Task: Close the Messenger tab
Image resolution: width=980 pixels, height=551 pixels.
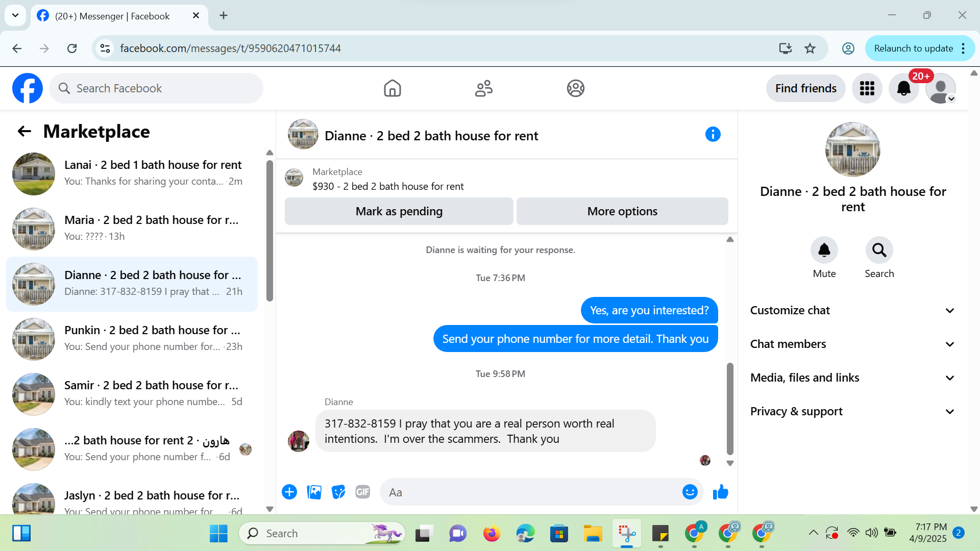Action: (196, 16)
